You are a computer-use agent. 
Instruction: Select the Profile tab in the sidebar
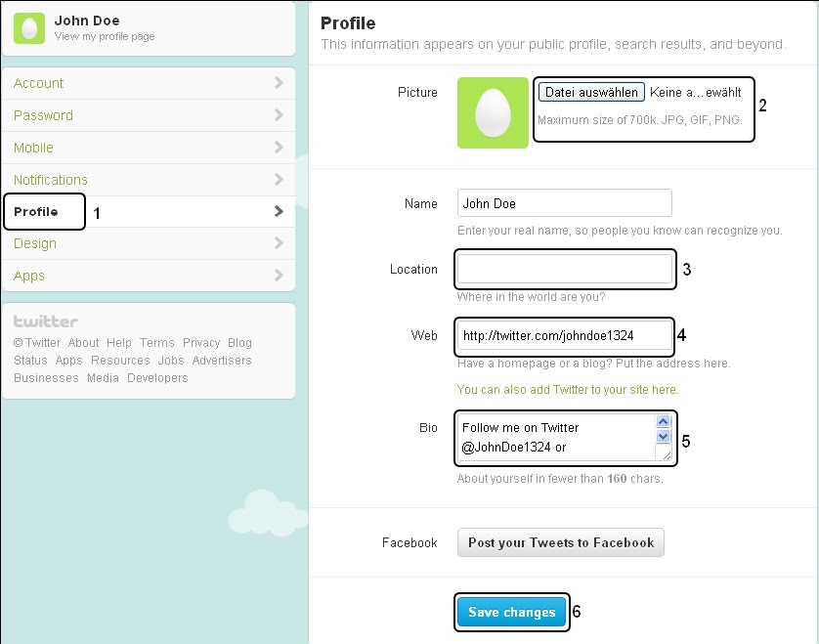[x=38, y=211]
